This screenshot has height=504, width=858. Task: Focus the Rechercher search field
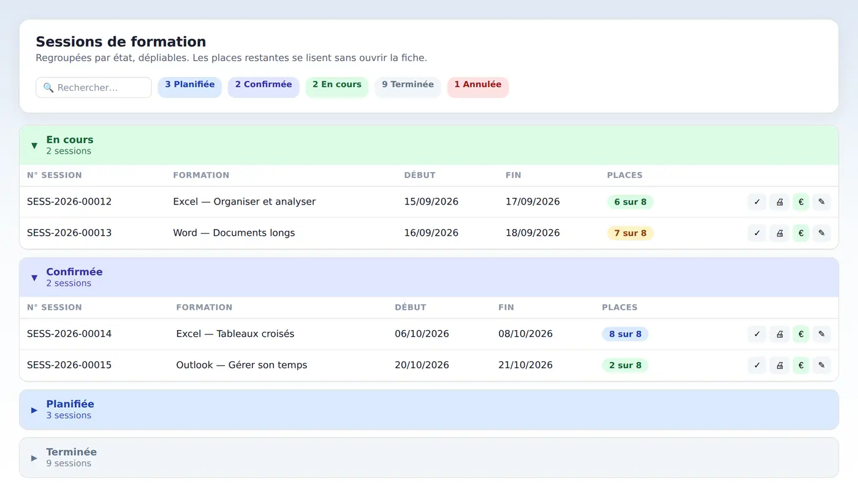tap(94, 88)
